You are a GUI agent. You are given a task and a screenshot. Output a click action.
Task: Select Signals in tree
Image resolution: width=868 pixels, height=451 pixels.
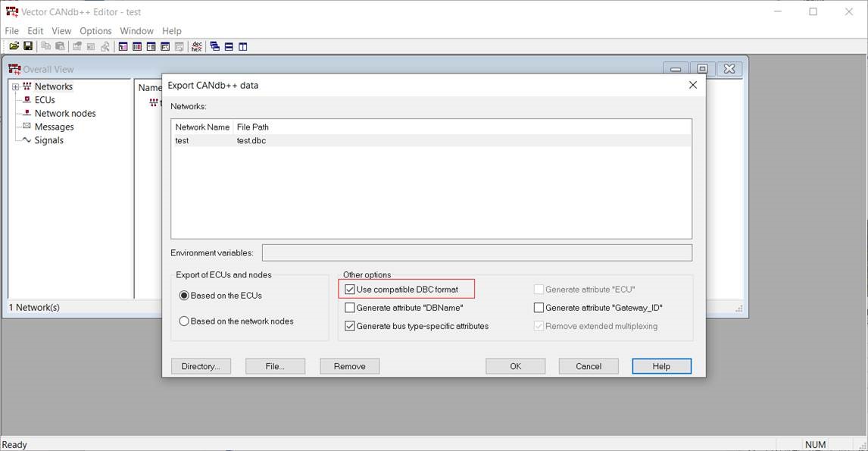(x=48, y=140)
